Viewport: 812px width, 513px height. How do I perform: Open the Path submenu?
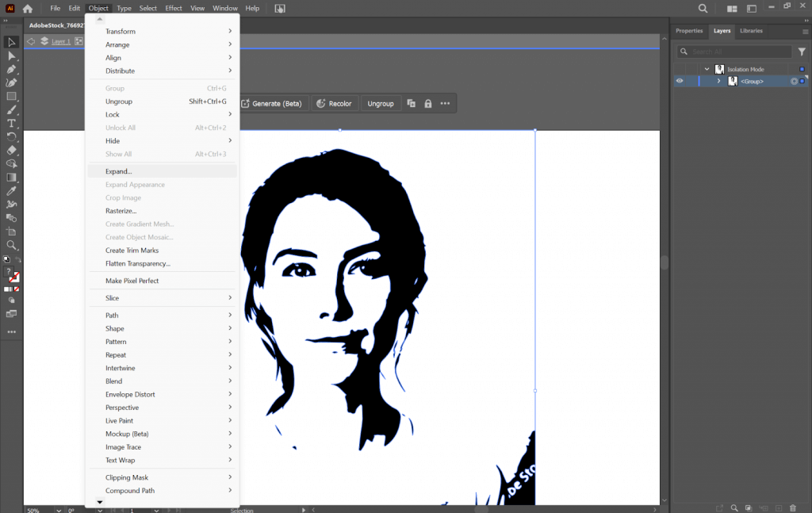162,316
